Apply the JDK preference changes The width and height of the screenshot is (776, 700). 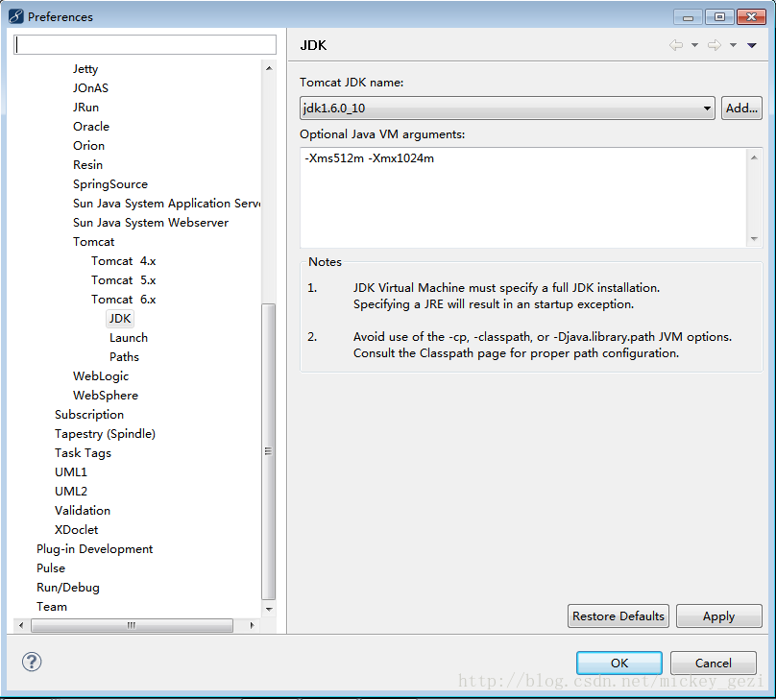pyautogui.click(x=718, y=616)
